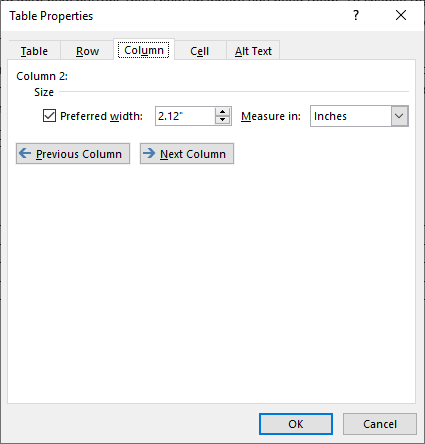Select the Column tab
Viewport: 425px width, 444px height.
[144, 50]
